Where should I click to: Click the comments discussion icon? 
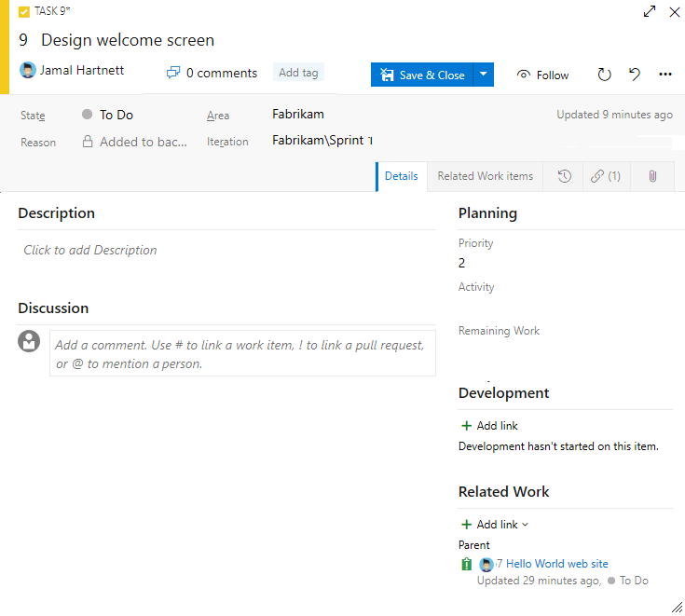pos(173,73)
